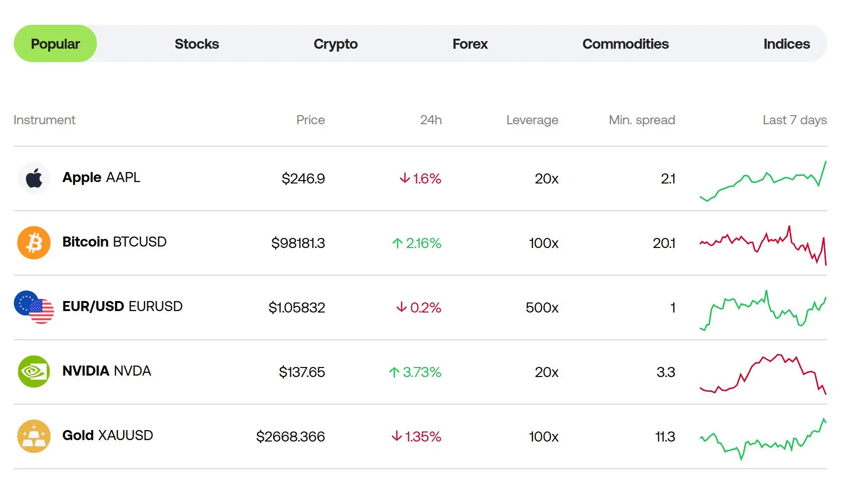View Apple's 7-day sparkline chart

763,181
